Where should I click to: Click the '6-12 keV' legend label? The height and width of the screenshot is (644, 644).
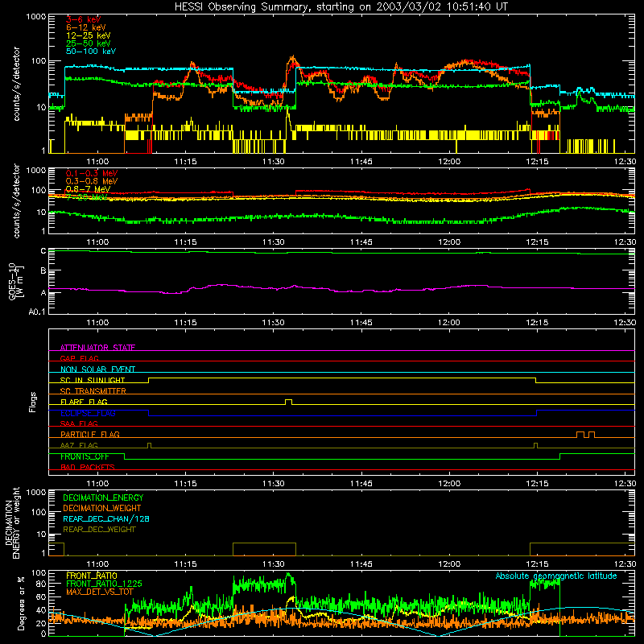point(86,27)
